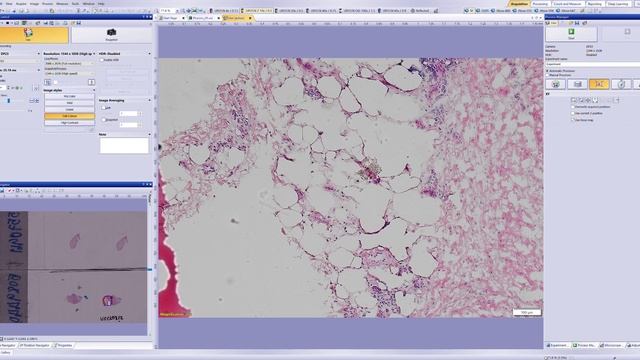Open the Window menu
Screen dimensions: 640x360
(88, 4)
